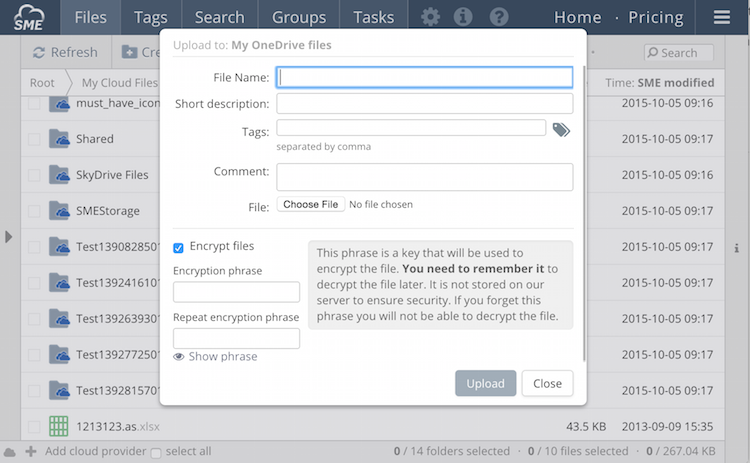The height and width of the screenshot is (463, 750).
Task: Click the Choose File button
Action: coord(310,205)
